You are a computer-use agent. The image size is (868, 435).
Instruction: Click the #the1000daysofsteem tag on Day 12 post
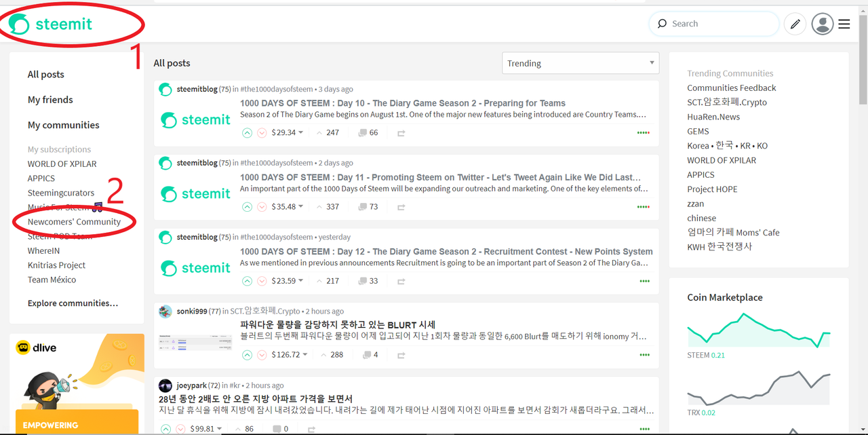pyautogui.click(x=277, y=237)
